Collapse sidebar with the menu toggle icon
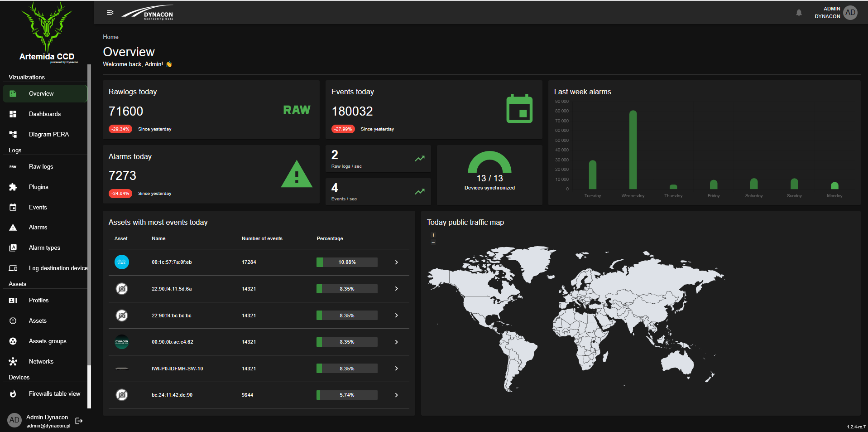The image size is (868, 432). click(x=110, y=13)
